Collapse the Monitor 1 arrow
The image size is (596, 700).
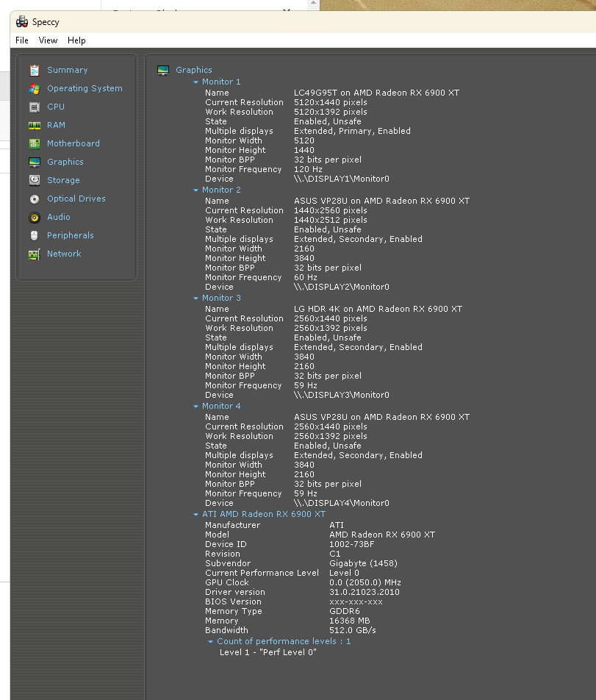[195, 82]
